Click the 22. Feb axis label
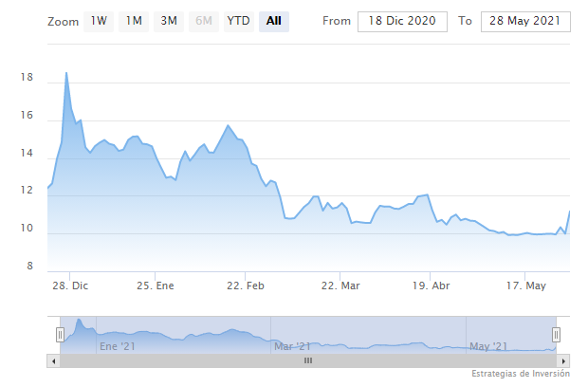The image size is (588, 387). pyautogui.click(x=246, y=286)
